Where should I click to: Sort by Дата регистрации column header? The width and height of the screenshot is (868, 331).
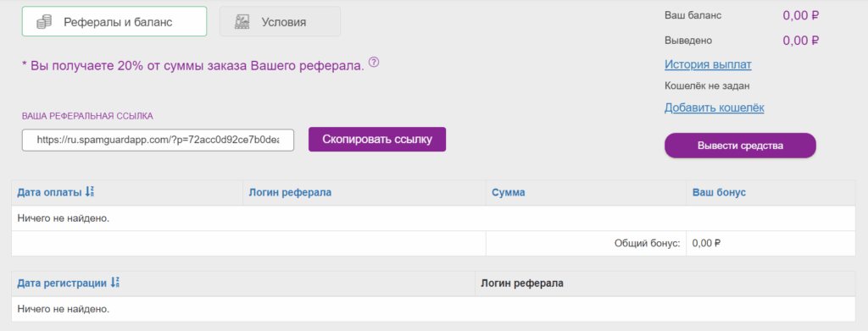pyautogui.click(x=62, y=284)
